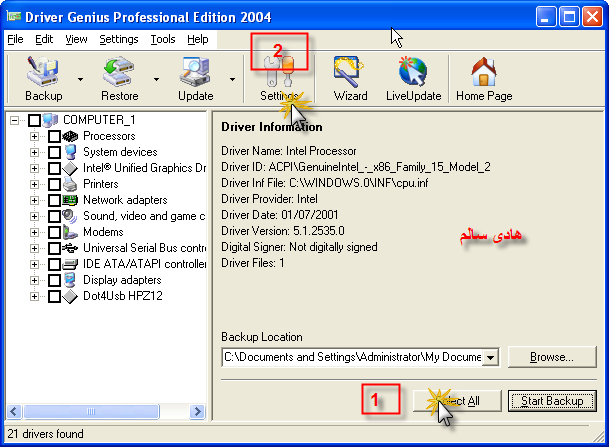This screenshot has height=447, width=609.
Task: Click 'Driver Version: 5.1.2535.0' text
Action: pos(283,231)
